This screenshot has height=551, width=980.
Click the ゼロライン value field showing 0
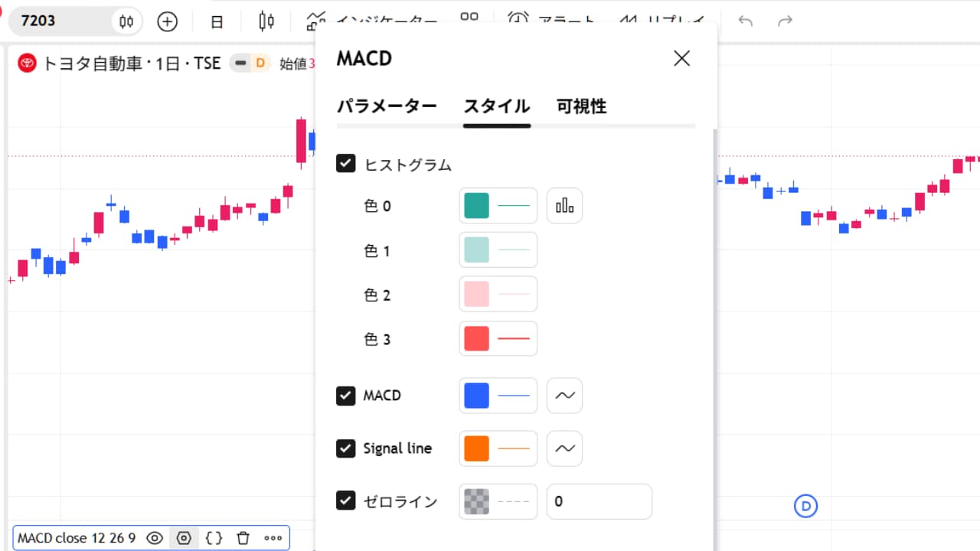[x=599, y=501]
